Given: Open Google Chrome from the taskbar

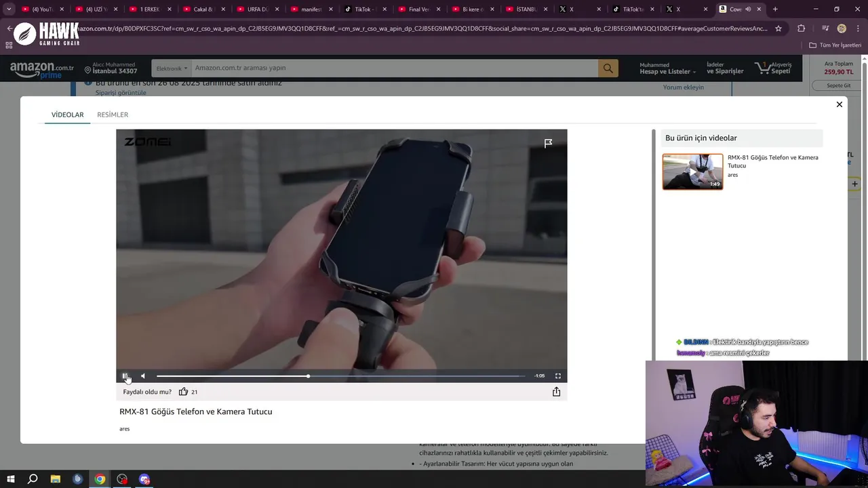Looking at the screenshot, I should coord(100,479).
